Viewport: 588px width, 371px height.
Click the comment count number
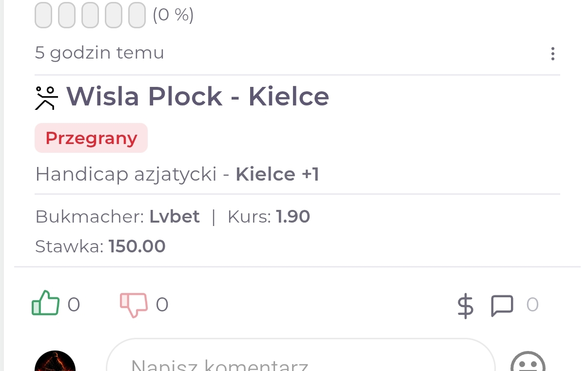[532, 305]
